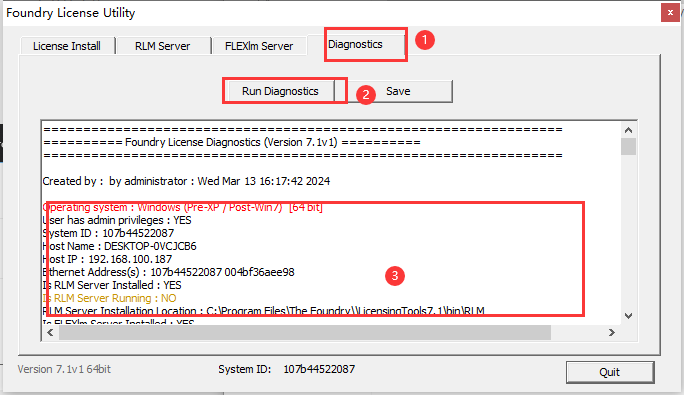Quit the Foundry License Utility
Image resolution: width=684 pixels, height=395 pixels.
click(x=610, y=372)
